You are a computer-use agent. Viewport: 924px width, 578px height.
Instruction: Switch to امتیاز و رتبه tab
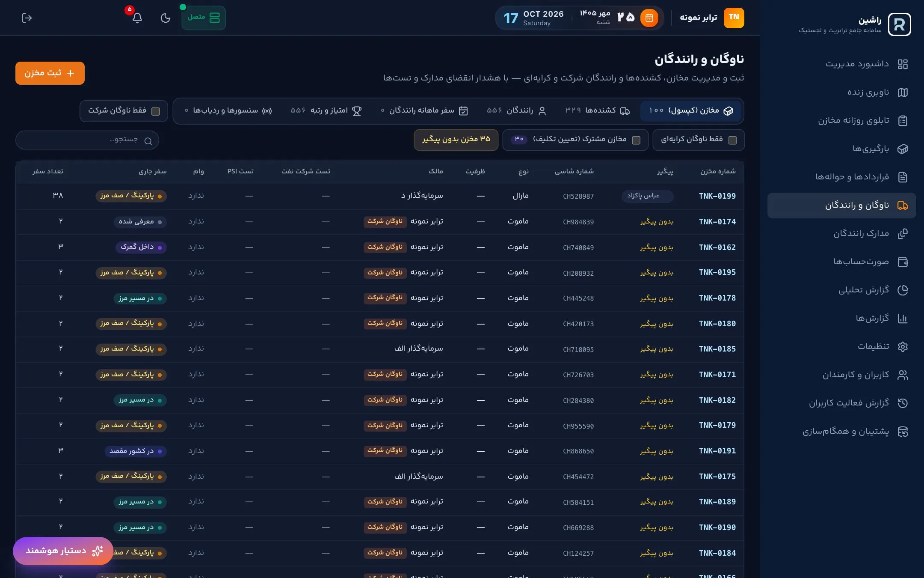pyautogui.click(x=326, y=111)
